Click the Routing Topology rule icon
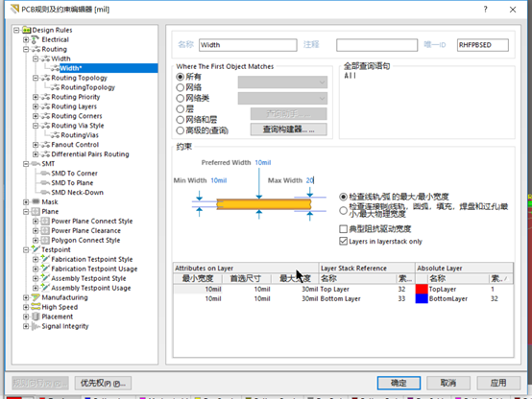Viewport: 532px width, 399px height. click(x=45, y=78)
